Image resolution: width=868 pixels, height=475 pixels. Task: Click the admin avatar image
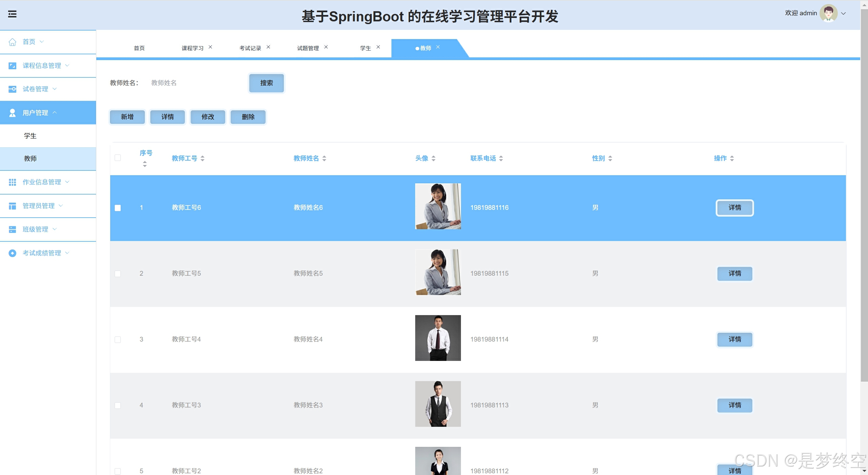coord(828,13)
